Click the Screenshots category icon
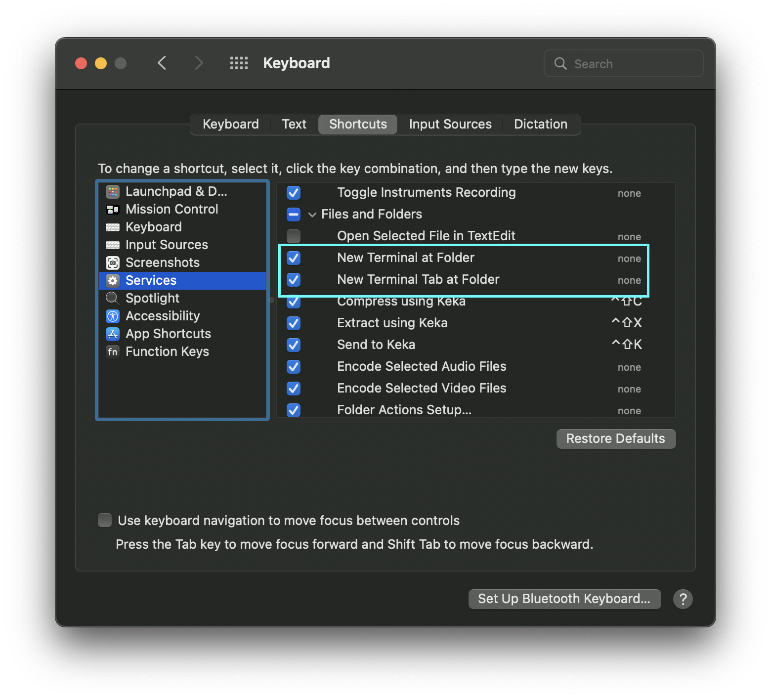 click(113, 262)
